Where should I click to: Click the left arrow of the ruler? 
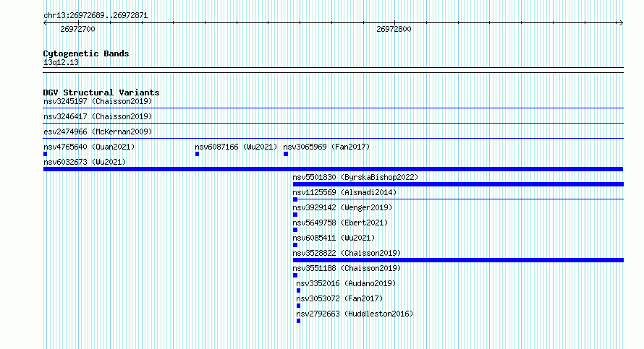point(45,23)
